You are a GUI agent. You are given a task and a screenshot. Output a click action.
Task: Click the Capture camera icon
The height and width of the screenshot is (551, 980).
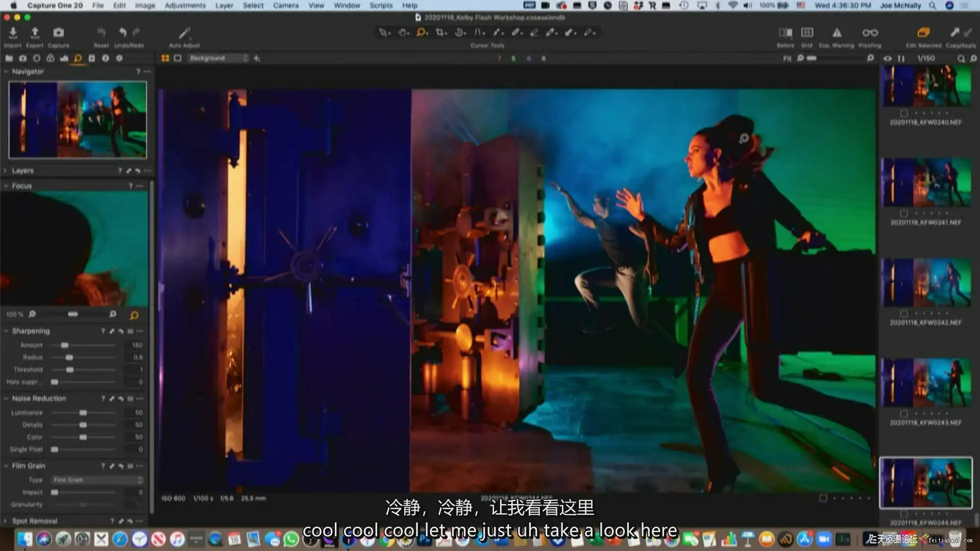coord(59,34)
